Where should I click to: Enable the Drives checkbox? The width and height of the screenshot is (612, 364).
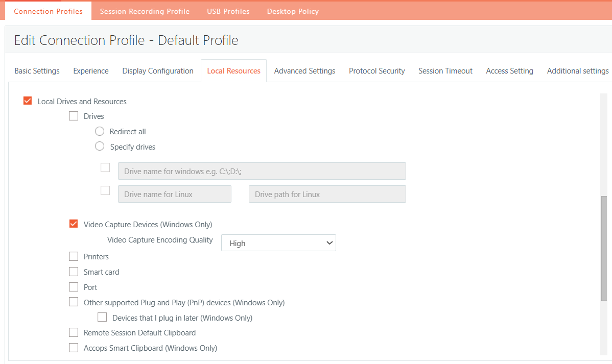[74, 116]
